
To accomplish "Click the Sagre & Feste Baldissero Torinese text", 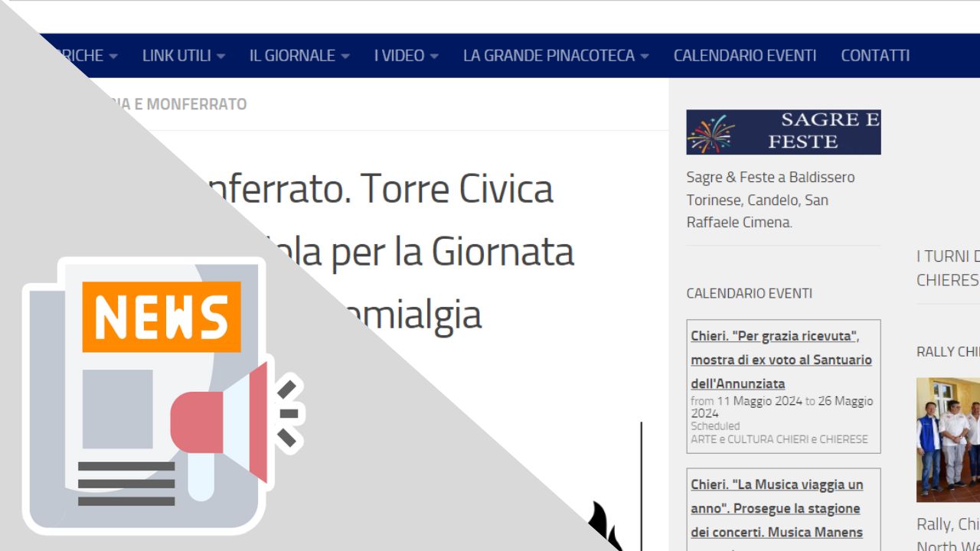I will [770, 200].
